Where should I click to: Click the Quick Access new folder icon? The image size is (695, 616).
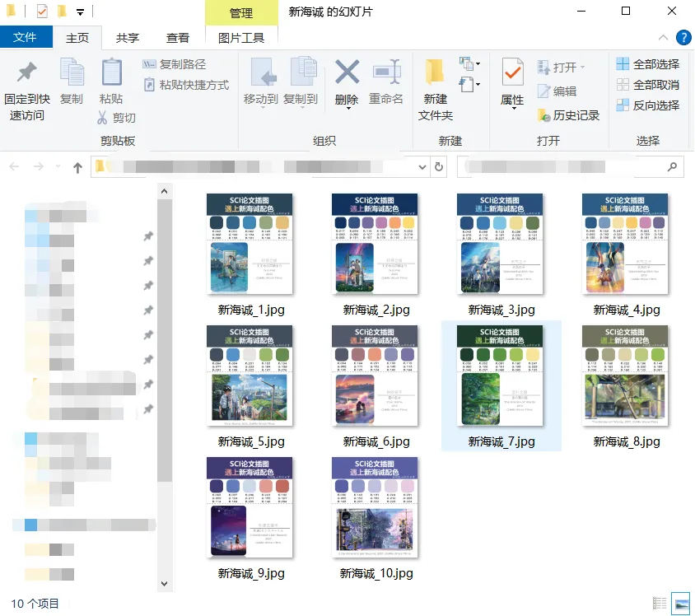pyautogui.click(x=62, y=11)
